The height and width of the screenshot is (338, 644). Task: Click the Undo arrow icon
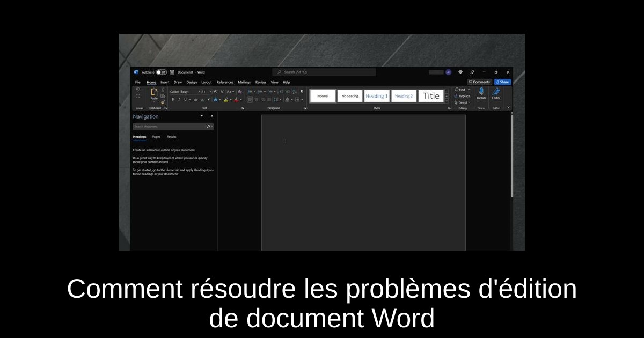138,90
